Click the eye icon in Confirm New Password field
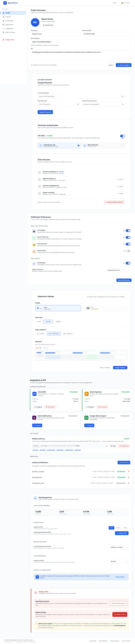The height and width of the screenshot is (644, 135). tap(122, 104)
